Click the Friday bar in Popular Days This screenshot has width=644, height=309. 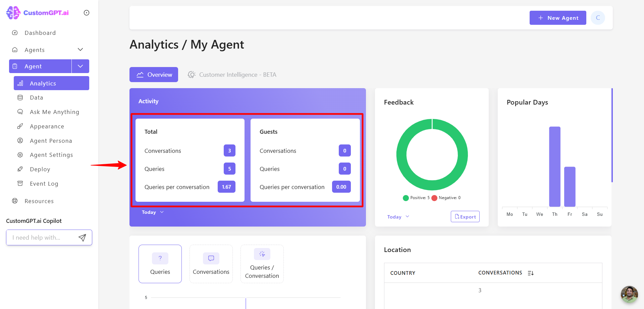point(570,187)
